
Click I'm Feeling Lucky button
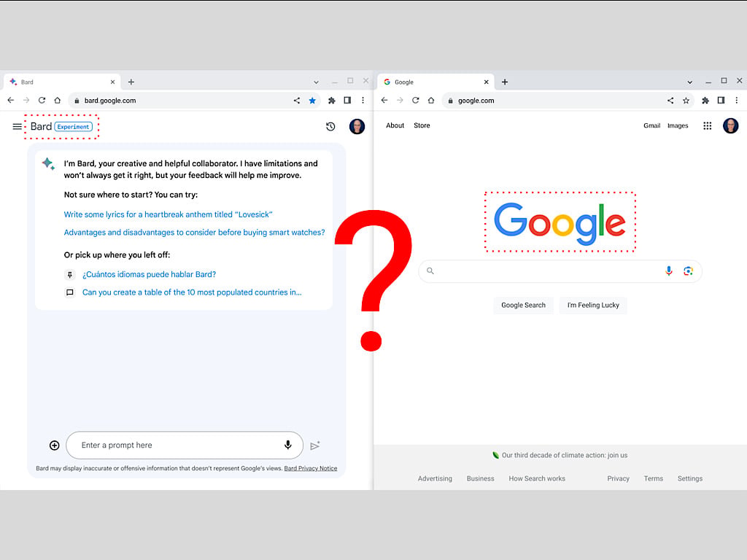pyautogui.click(x=593, y=306)
